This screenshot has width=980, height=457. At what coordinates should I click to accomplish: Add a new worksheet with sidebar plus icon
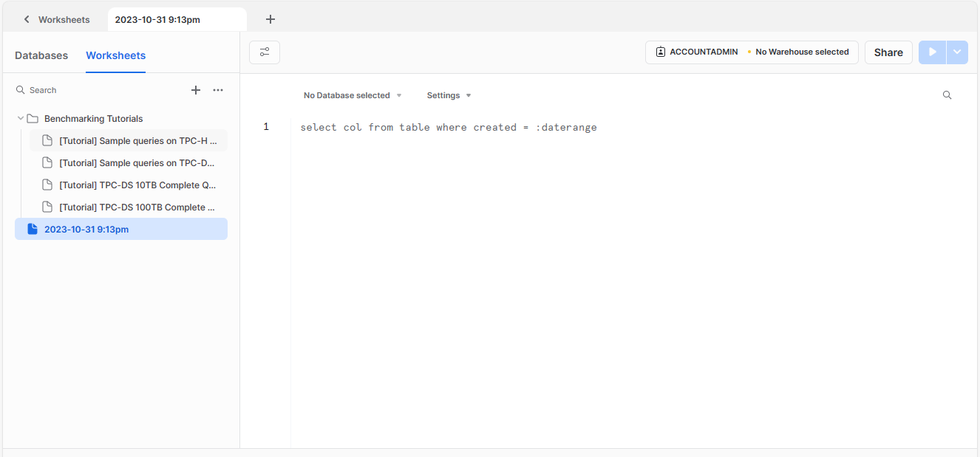196,90
